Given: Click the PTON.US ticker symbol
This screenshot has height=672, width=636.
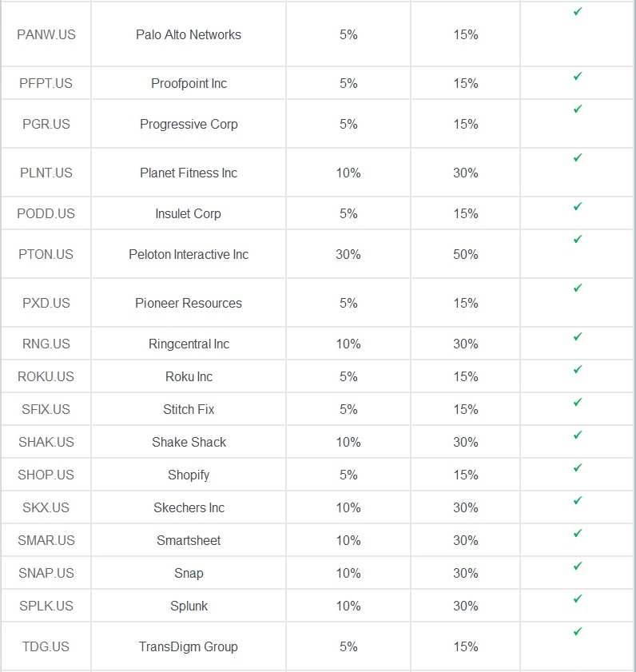Looking at the screenshot, I should point(46,254).
